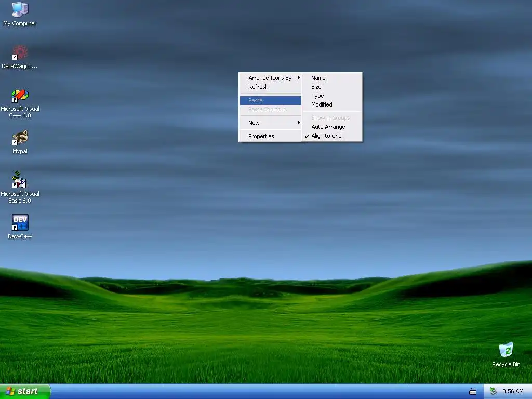Click the disabled Paste Shortcut entry

click(x=270, y=109)
